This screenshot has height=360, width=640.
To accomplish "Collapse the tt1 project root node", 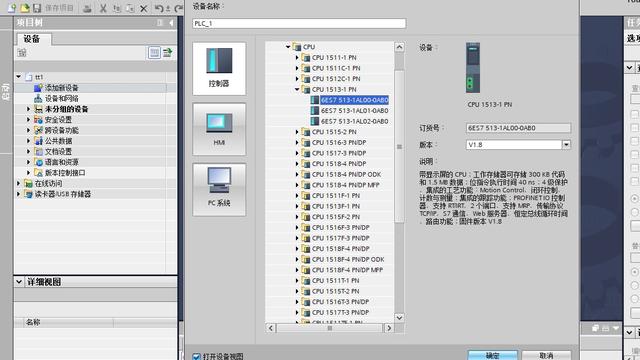I will [18, 77].
